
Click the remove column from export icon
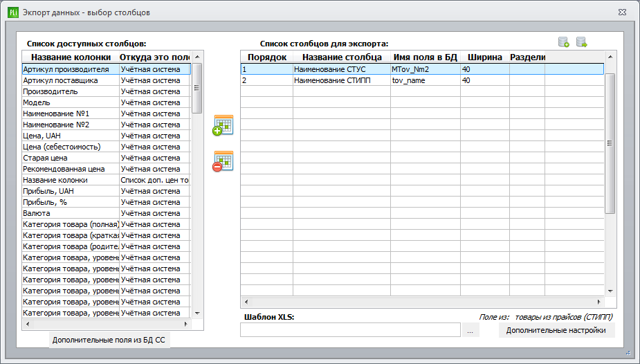[x=223, y=161]
